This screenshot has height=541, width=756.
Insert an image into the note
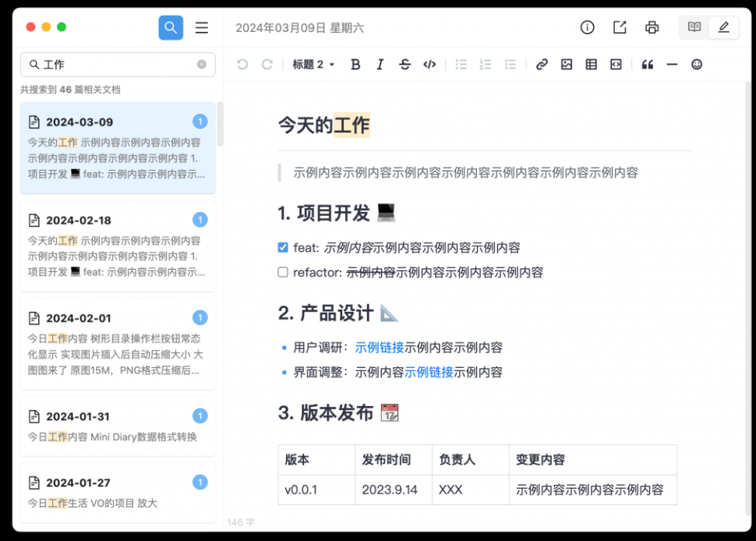pyautogui.click(x=566, y=64)
